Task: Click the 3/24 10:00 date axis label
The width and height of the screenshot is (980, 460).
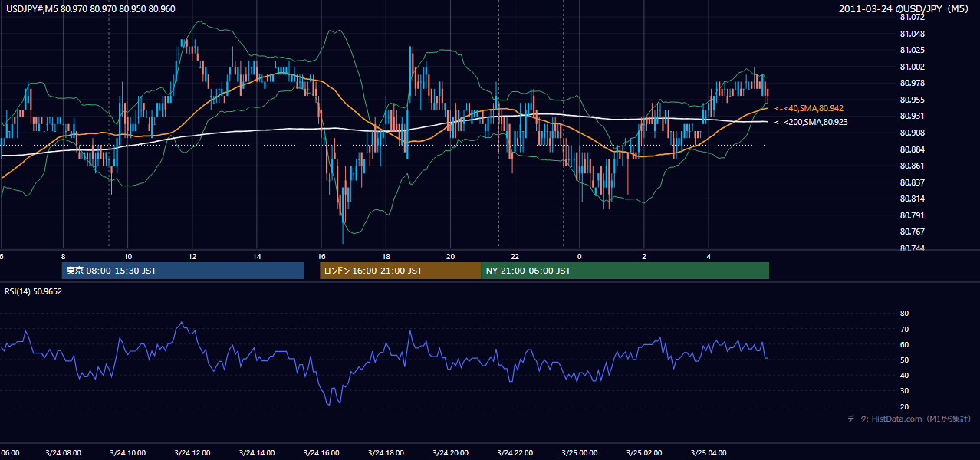Action: click(x=128, y=452)
